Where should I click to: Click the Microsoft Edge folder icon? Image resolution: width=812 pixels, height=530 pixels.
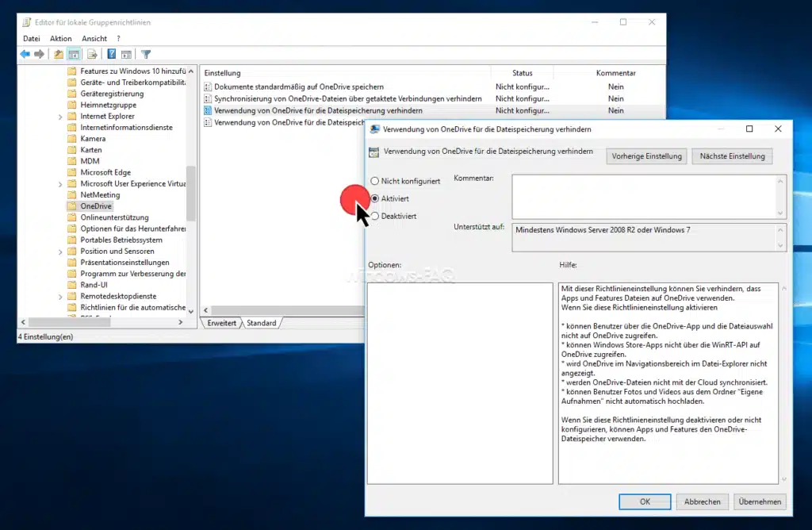tap(72, 172)
